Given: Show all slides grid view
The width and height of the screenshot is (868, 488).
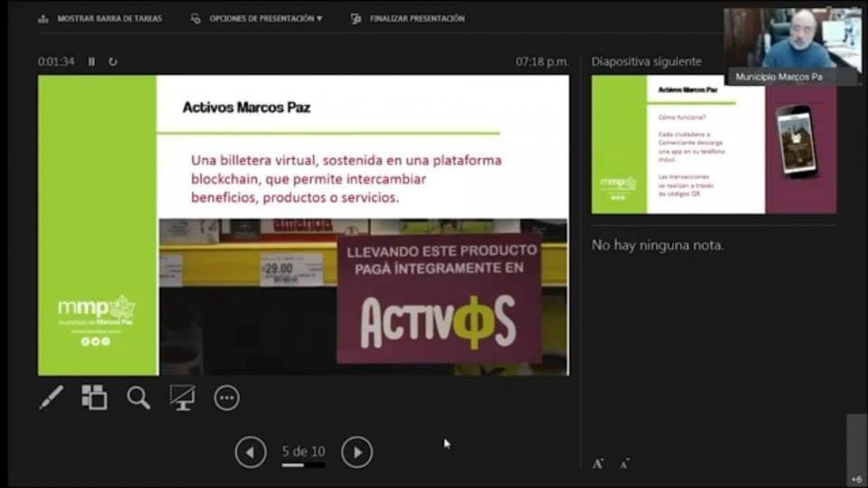Looking at the screenshot, I should (x=94, y=397).
